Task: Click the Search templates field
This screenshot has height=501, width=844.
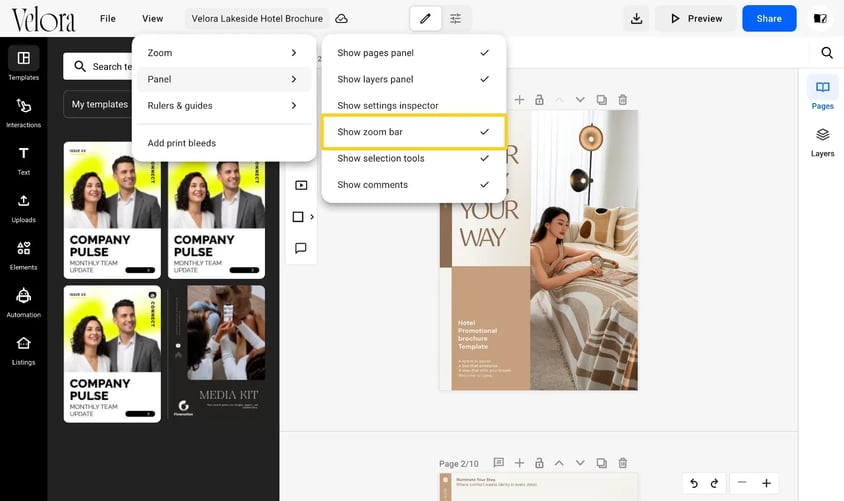Action: pos(98,66)
